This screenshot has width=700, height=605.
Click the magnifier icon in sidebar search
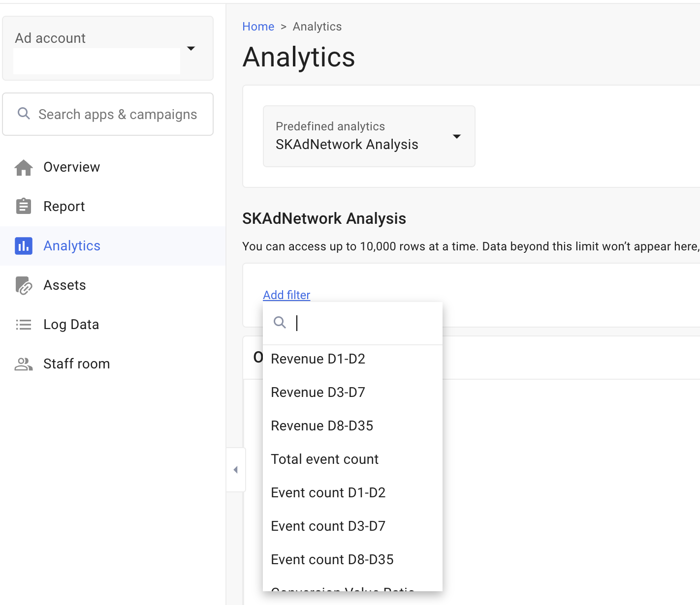[24, 114]
